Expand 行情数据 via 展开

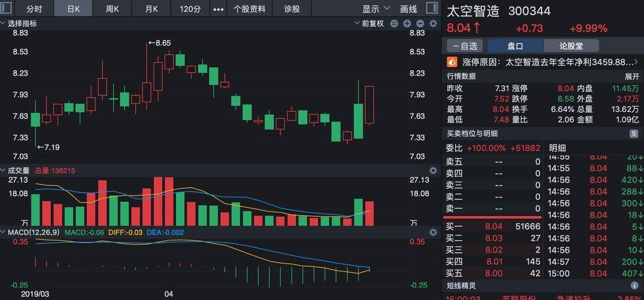tap(632, 77)
